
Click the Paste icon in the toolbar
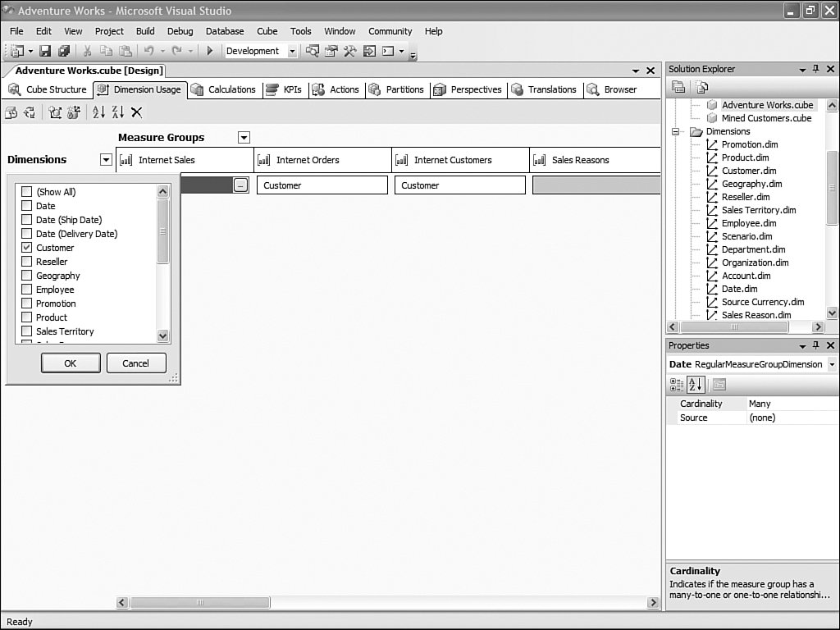click(126, 51)
